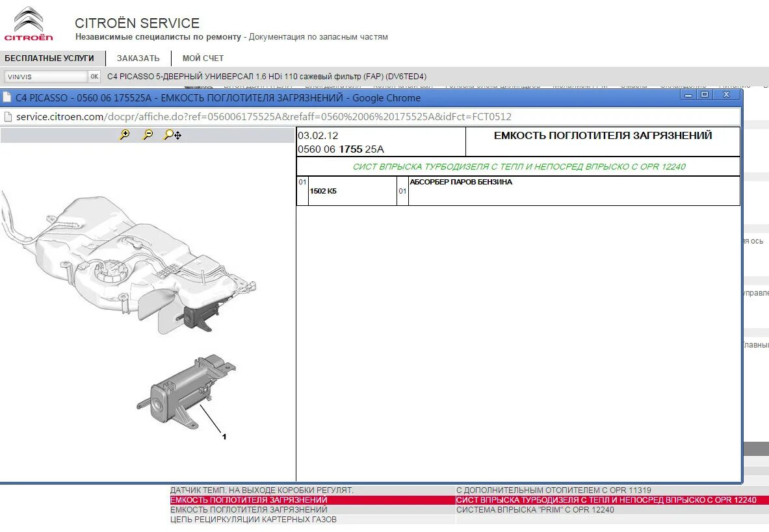This screenshot has height=532, width=769.
Task: Open the БЕСПЛАТНЫЕ УСЛУГИ tab
Action: click(49, 58)
